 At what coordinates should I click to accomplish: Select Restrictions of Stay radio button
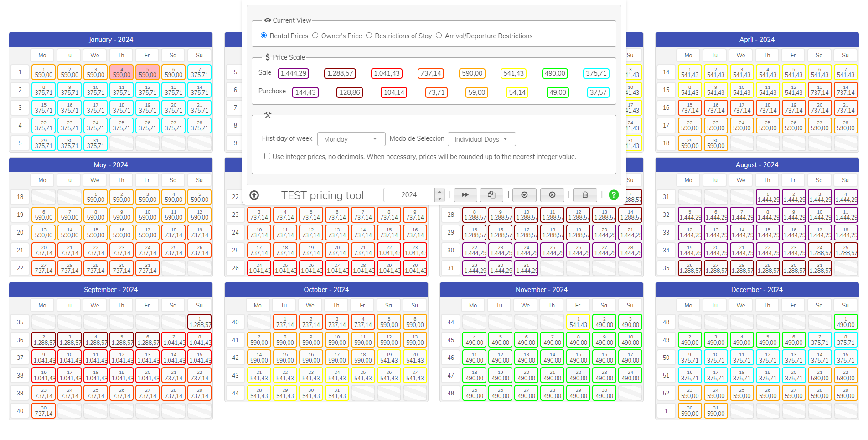tap(369, 36)
